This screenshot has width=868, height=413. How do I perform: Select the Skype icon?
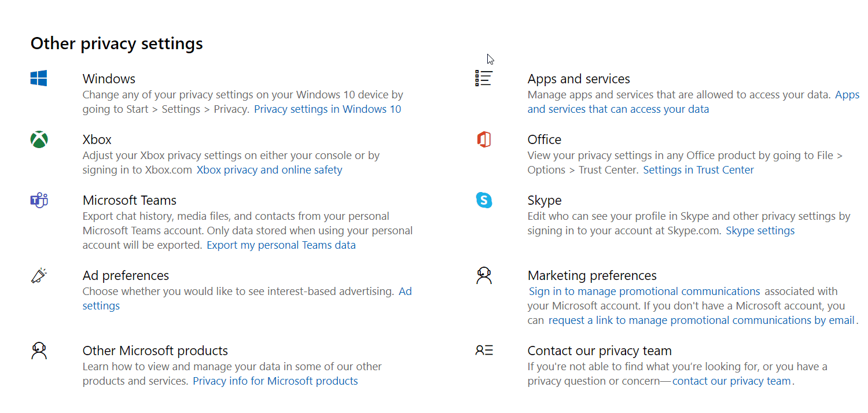coord(484,200)
